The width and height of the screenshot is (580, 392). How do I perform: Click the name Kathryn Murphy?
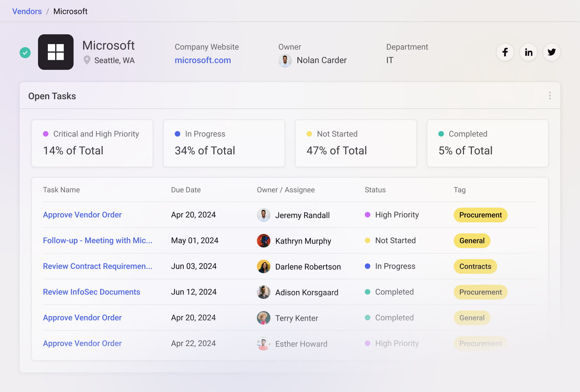(x=303, y=241)
